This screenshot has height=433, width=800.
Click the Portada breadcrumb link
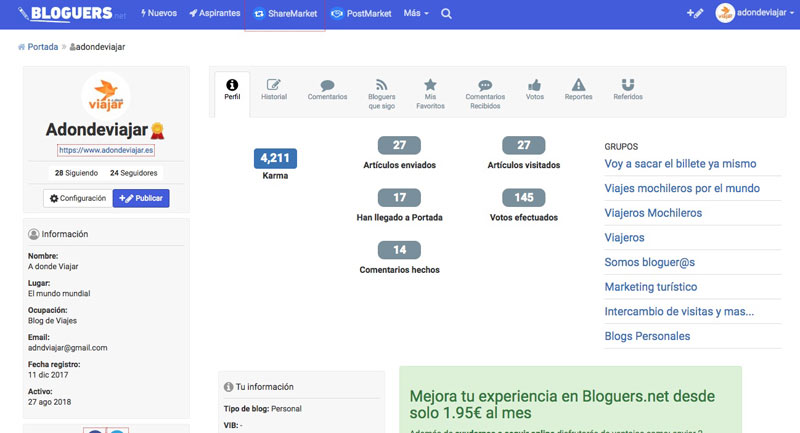coord(43,47)
